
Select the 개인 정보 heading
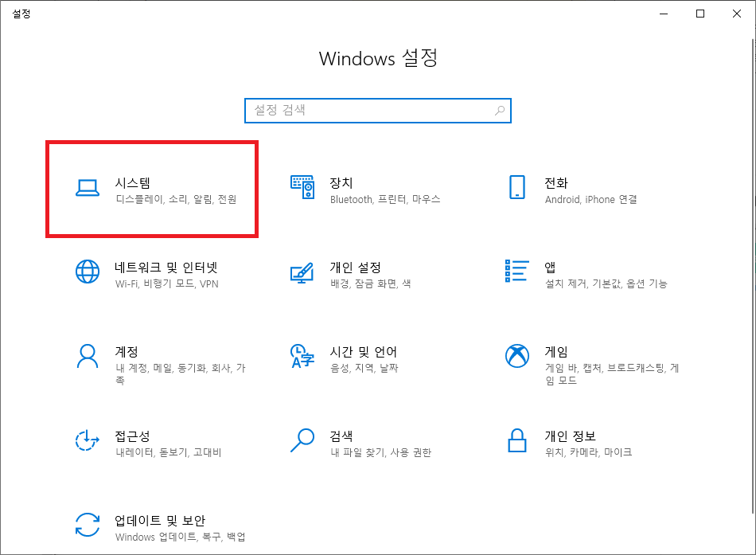tap(571, 436)
